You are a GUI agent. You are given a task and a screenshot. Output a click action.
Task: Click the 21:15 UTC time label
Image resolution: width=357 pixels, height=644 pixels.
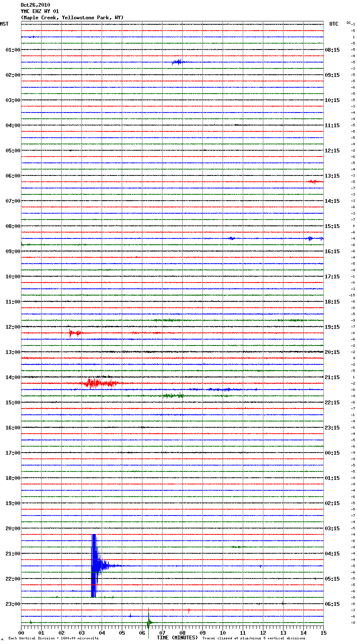(332, 377)
